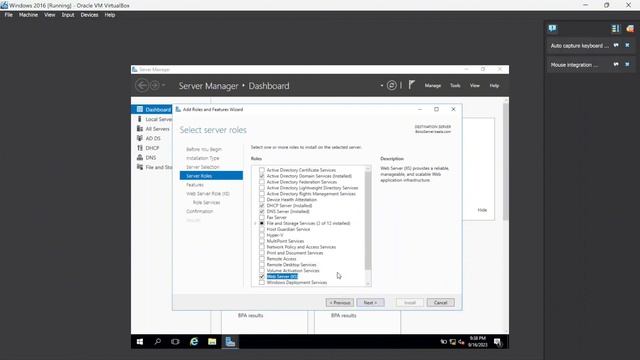Select the Before You Begin step

(x=204, y=149)
